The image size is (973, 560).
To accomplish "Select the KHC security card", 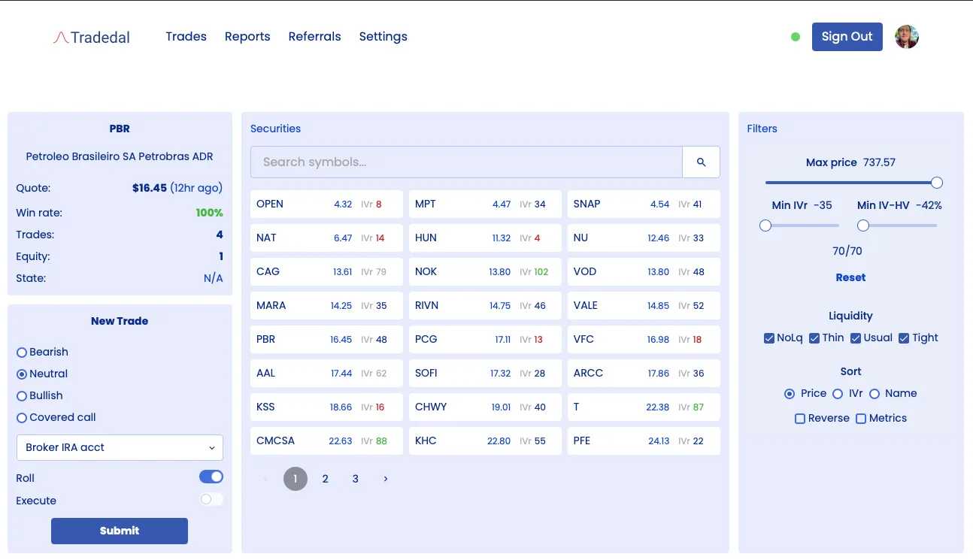I will (x=485, y=440).
